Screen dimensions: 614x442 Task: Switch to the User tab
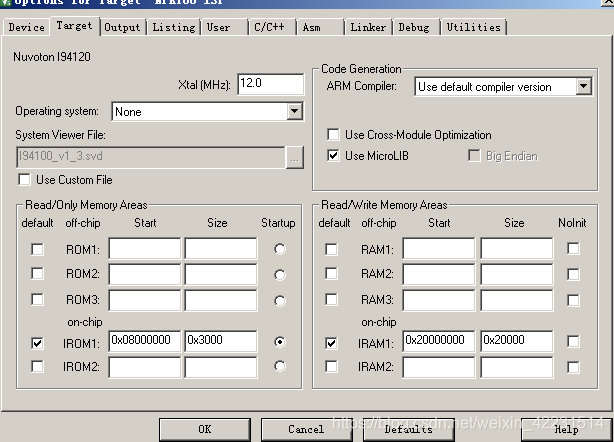point(224,27)
